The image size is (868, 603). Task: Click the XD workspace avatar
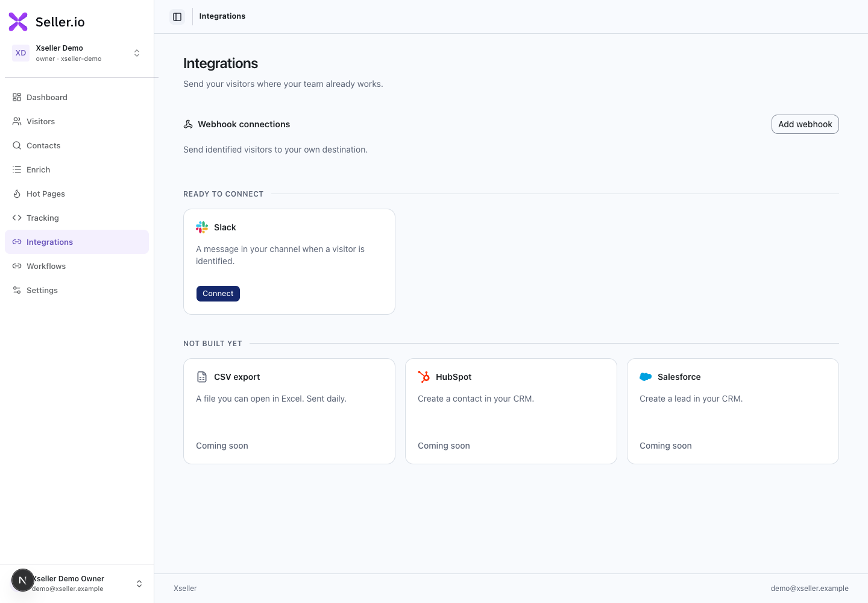20,53
